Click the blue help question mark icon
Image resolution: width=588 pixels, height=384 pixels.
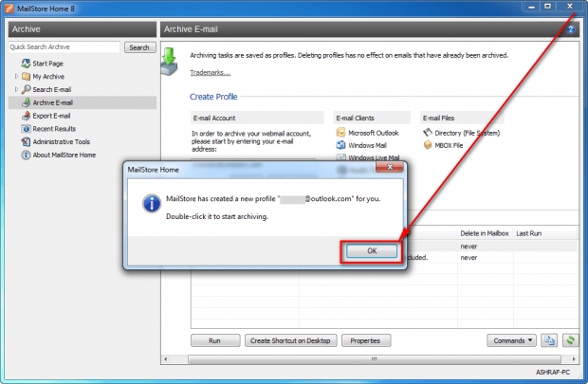click(570, 29)
